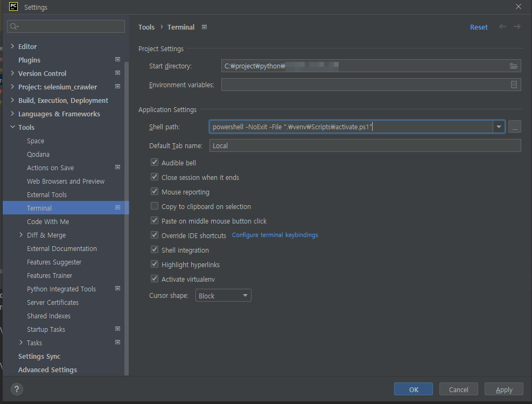
Task: Open the Plugins settings page
Action: (x=29, y=60)
